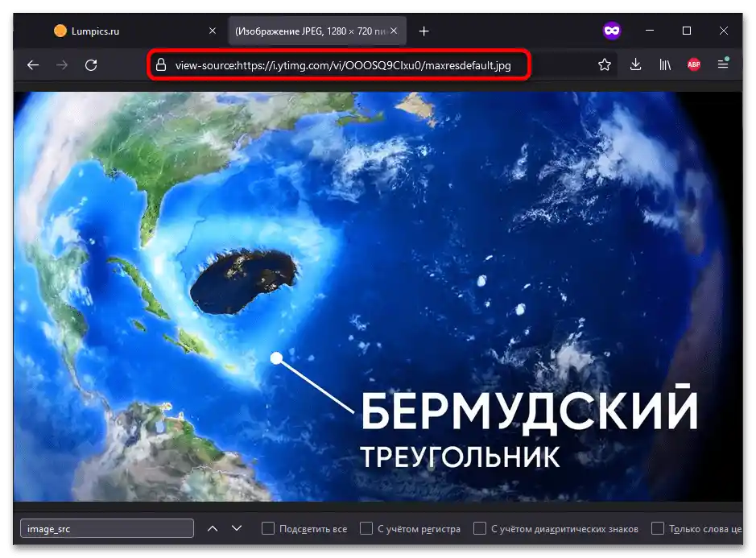
Task: Click the Бермудский треугольник image
Action: tap(378, 296)
